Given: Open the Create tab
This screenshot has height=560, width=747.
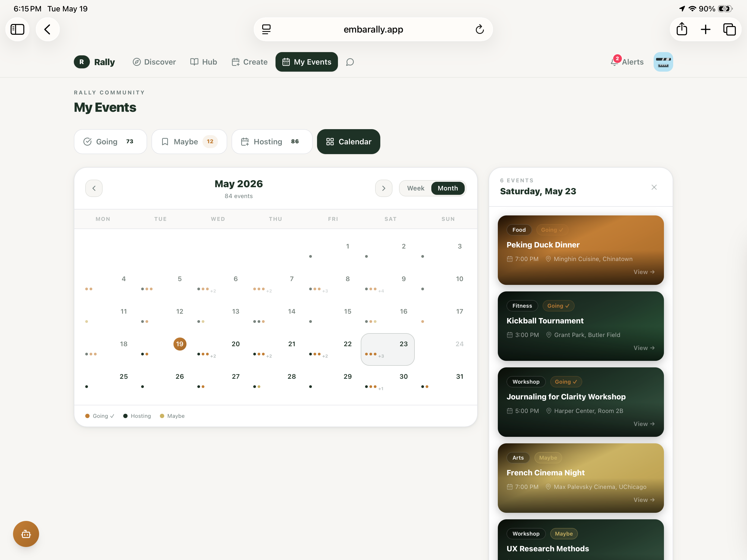Looking at the screenshot, I should pyautogui.click(x=249, y=62).
